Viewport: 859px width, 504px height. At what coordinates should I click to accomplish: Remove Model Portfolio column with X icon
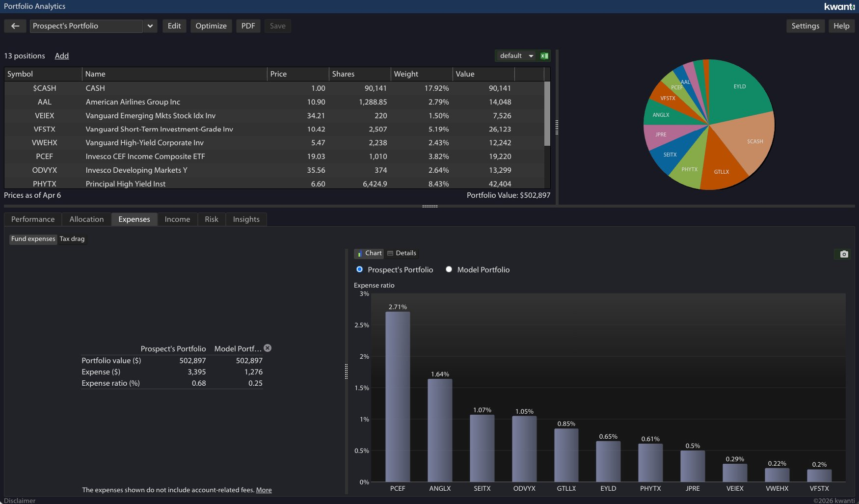[268, 348]
